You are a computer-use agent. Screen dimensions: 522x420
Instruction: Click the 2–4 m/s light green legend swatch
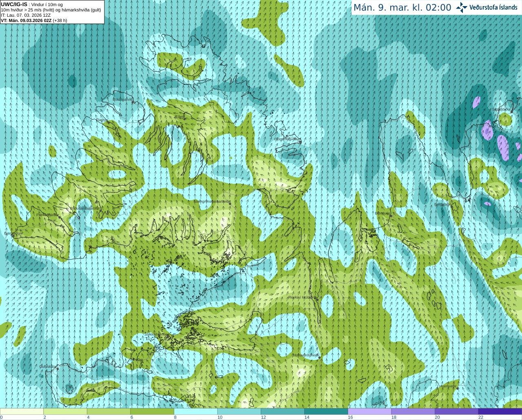65,411
